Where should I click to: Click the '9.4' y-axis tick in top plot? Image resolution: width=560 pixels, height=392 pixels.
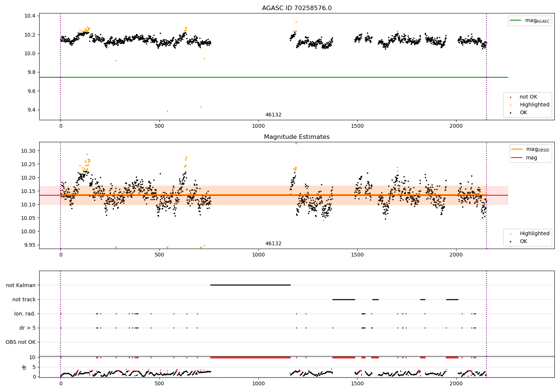pos(31,110)
